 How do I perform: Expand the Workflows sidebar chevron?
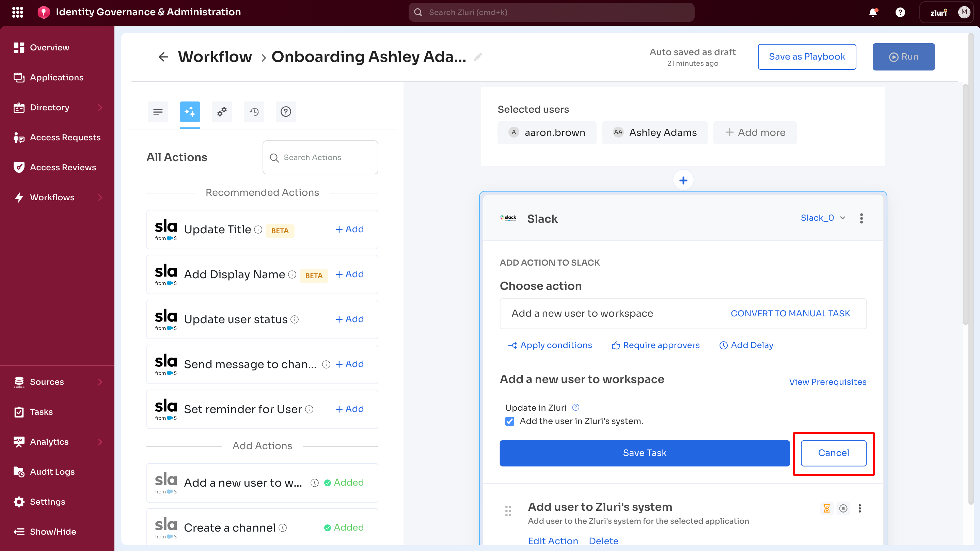pyautogui.click(x=100, y=197)
